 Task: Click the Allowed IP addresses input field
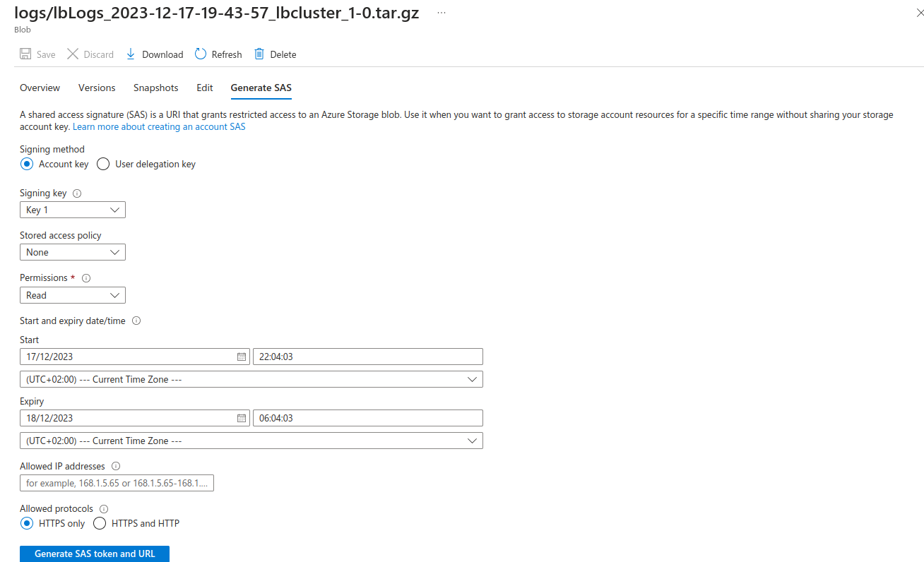point(117,483)
